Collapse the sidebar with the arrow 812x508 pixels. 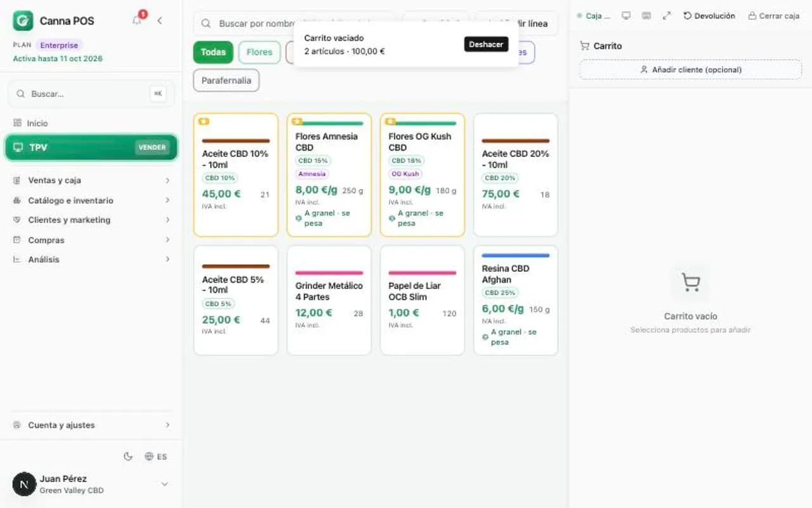pyautogui.click(x=160, y=20)
